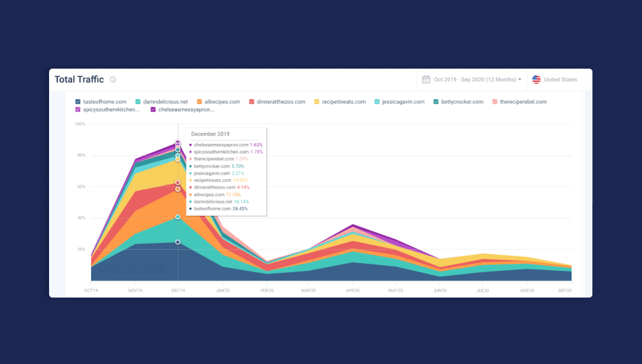Click the yellow color dot beside recipetineats.com in tooltip

(189, 180)
